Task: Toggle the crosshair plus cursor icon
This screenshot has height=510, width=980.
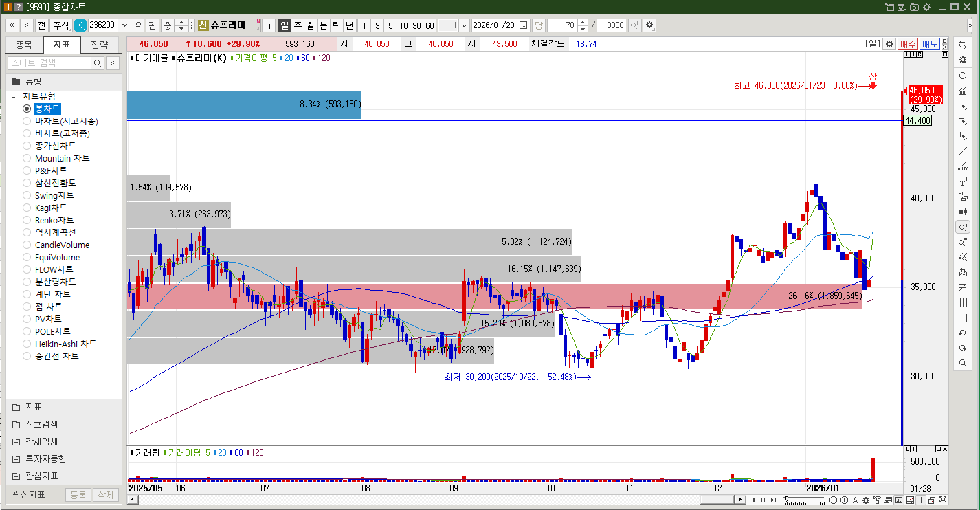Action: pos(921,500)
